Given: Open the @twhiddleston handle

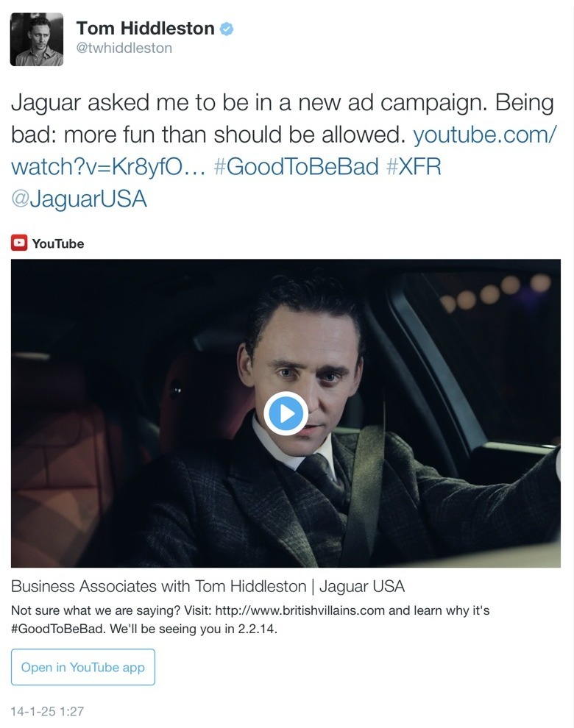Looking at the screenshot, I should click(124, 48).
